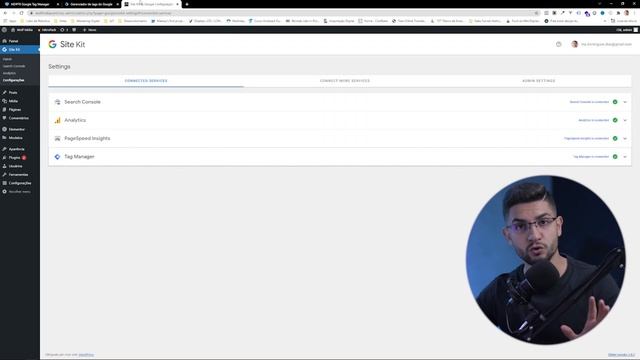Expand the Tag Manager row chevron

[625, 157]
